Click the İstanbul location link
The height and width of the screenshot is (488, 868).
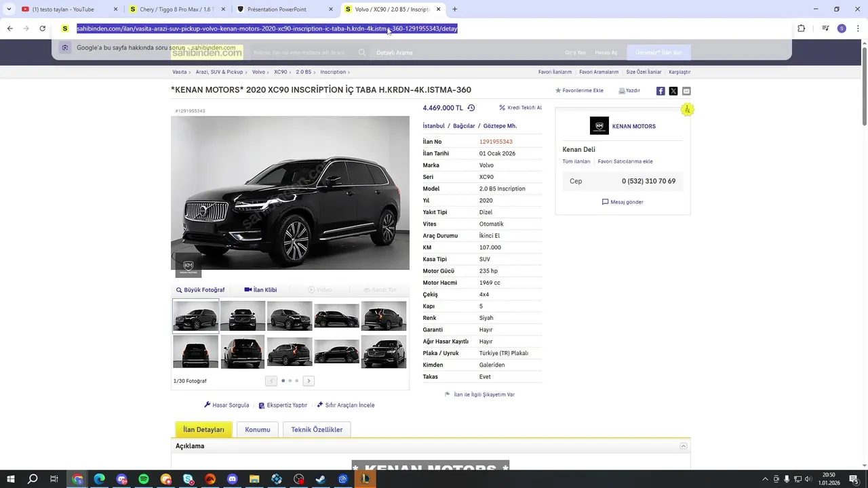pyautogui.click(x=434, y=126)
